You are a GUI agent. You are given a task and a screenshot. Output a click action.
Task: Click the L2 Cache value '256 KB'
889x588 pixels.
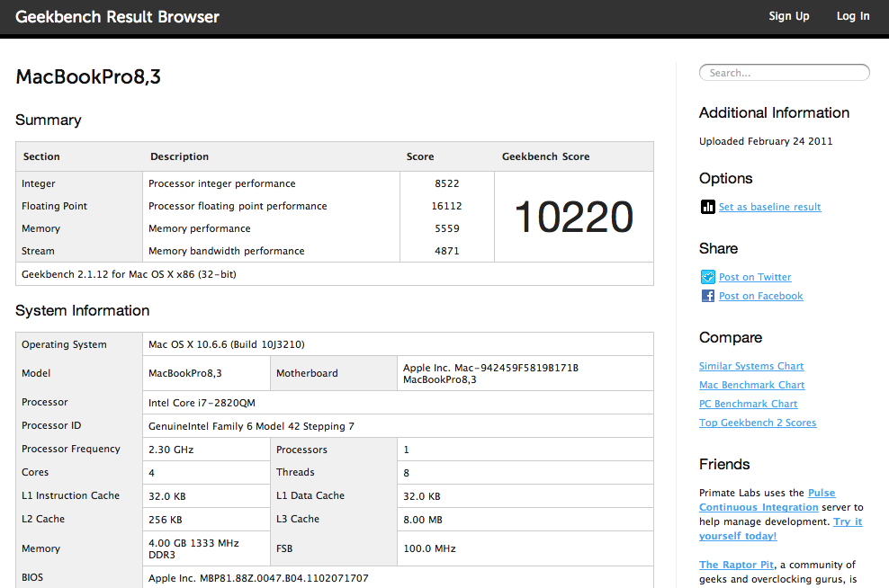pos(165,520)
